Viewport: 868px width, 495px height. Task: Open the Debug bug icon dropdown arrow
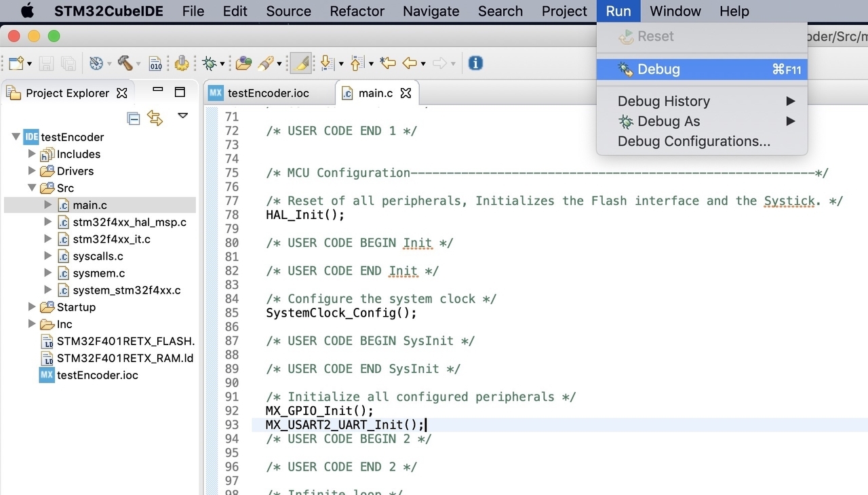point(222,64)
